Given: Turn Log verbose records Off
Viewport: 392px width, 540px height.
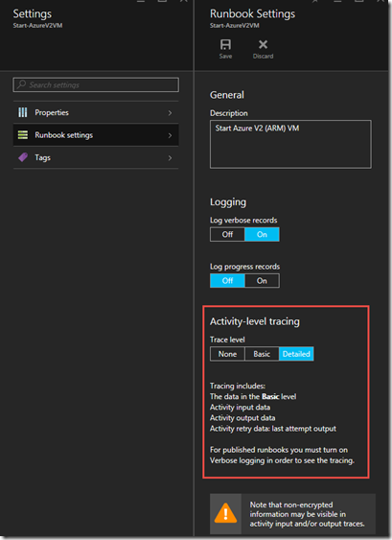Looking at the screenshot, I should (227, 235).
